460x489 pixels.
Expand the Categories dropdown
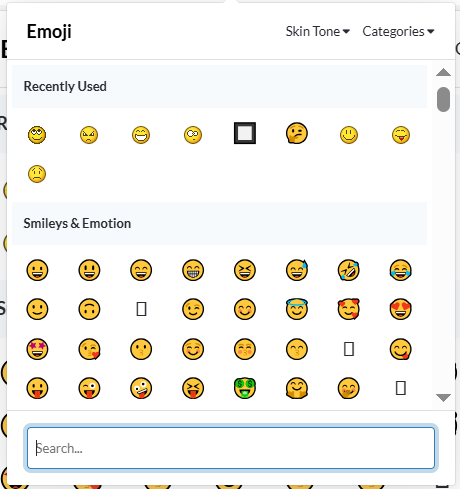point(398,31)
